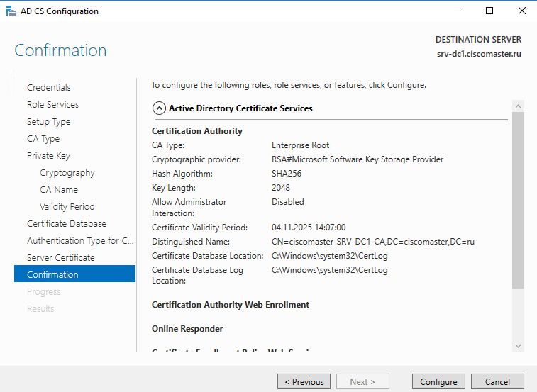
Task: Click the Distinguished Name label
Action: point(191,242)
